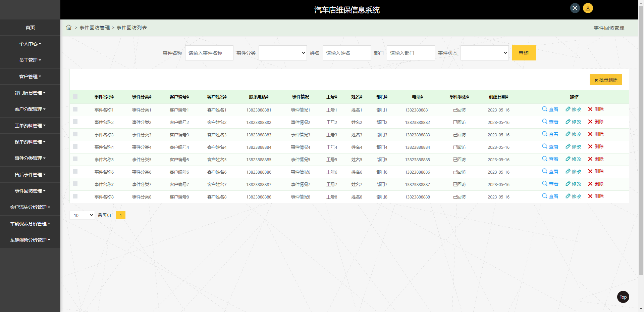The width and height of the screenshot is (644, 312).
Task: Click the fullscreen toggle icon in header
Action: [575, 8]
